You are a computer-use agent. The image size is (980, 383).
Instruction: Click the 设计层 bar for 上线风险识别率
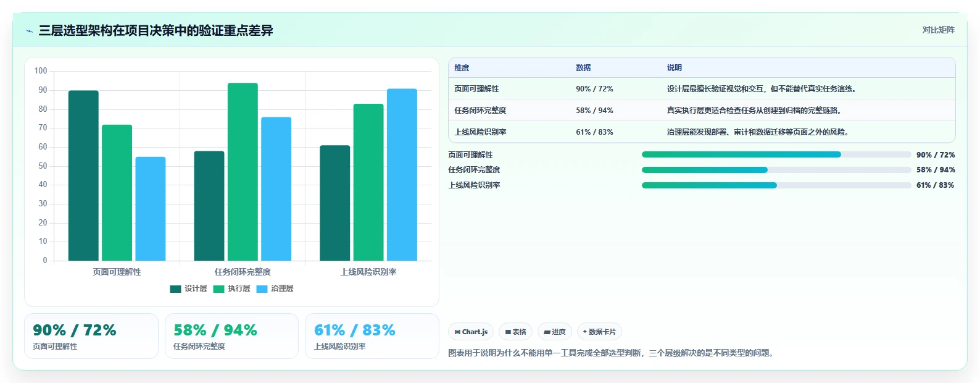(x=334, y=203)
